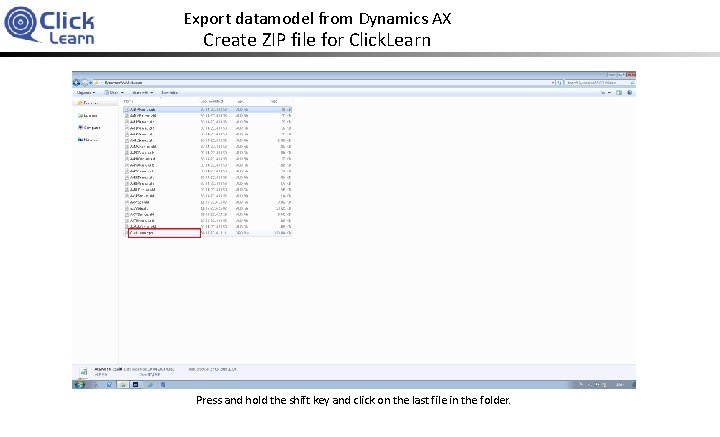Click the active Explorer folder icon on taskbar

(x=123, y=385)
